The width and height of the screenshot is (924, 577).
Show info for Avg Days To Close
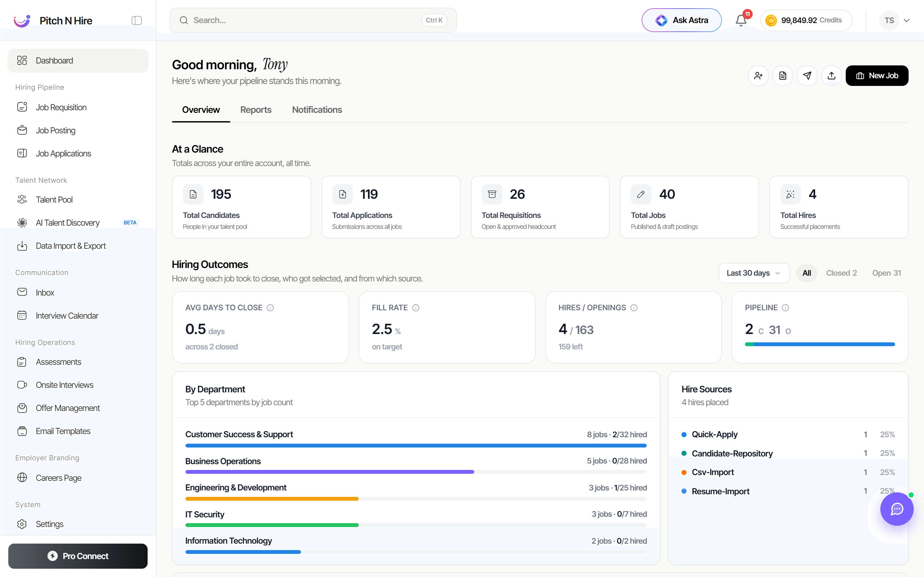(270, 308)
